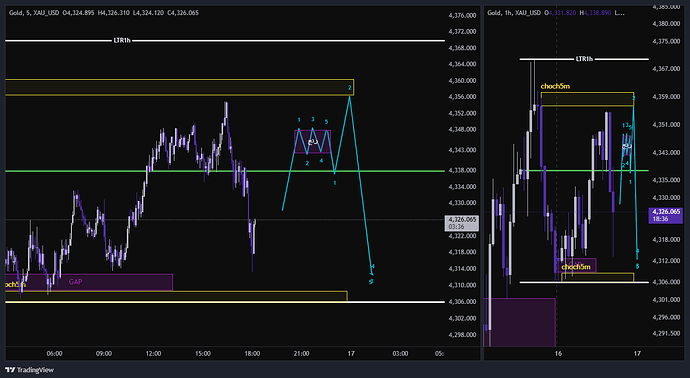This screenshot has width=690, height=378.
Task: Click 4,380.000 on the 1h price axis
Action: click(x=666, y=23)
